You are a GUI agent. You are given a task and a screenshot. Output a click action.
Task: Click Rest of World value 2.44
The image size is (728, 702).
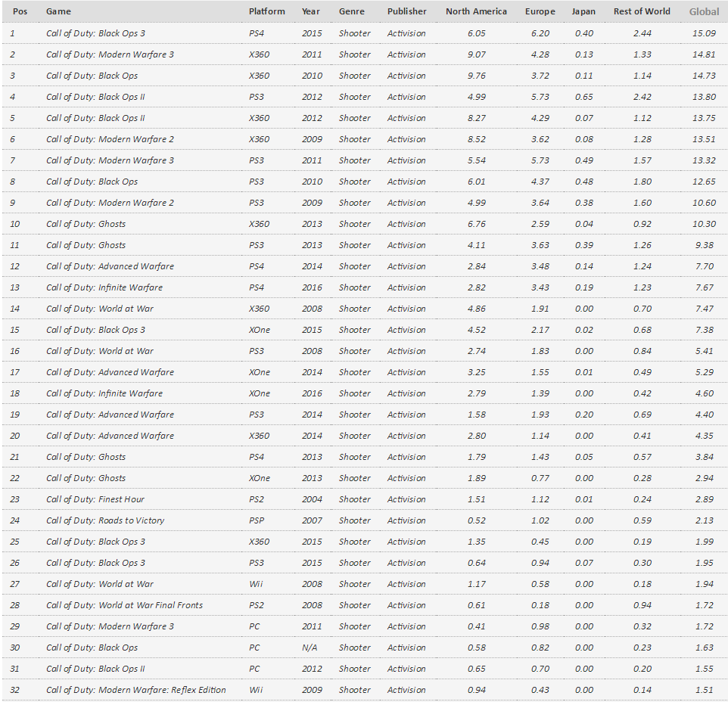tap(642, 33)
